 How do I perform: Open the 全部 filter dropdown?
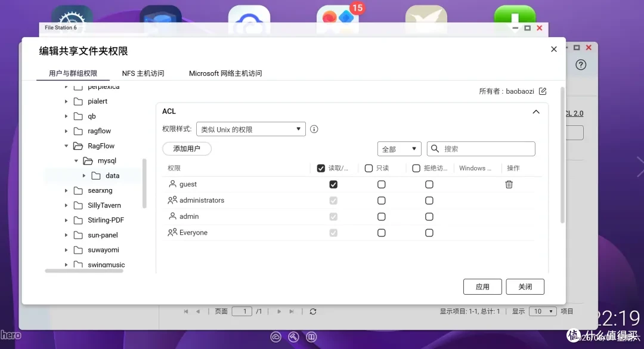click(399, 149)
